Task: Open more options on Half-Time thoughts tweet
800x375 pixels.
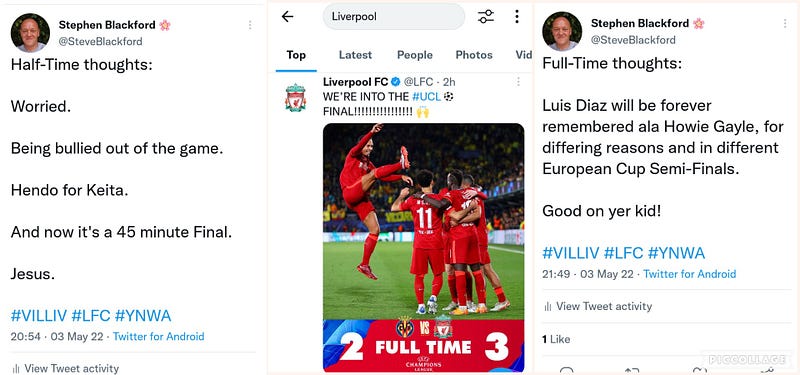Action: point(249,25)
